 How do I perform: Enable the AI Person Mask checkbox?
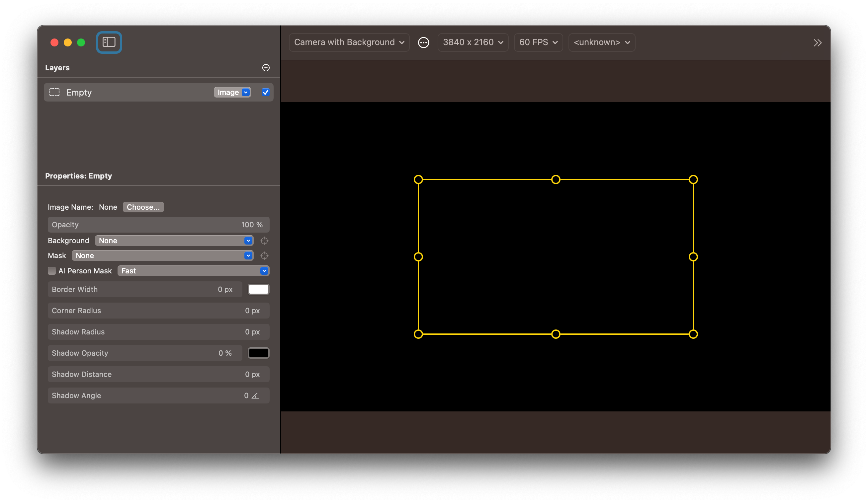(x=52, y=271)
